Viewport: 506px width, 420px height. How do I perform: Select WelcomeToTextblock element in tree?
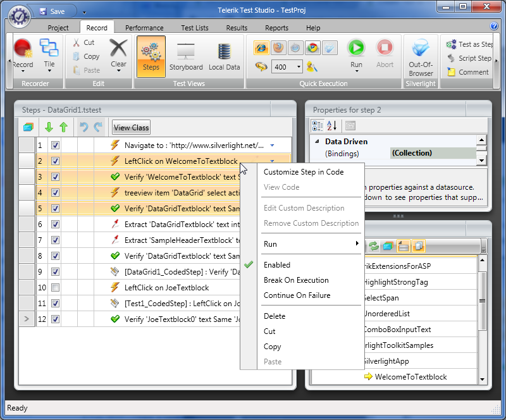click(x=410, y=377)
